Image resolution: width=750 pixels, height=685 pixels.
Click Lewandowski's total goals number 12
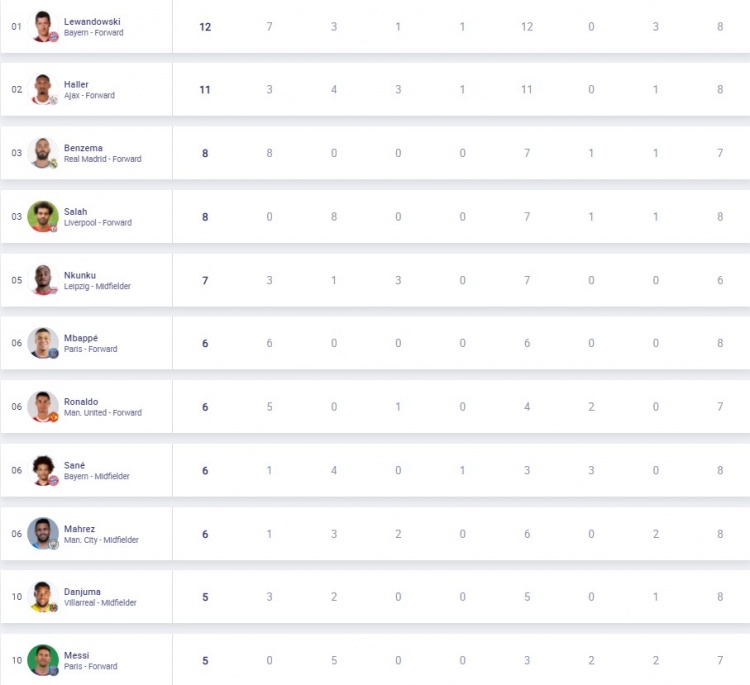[205, 27]
